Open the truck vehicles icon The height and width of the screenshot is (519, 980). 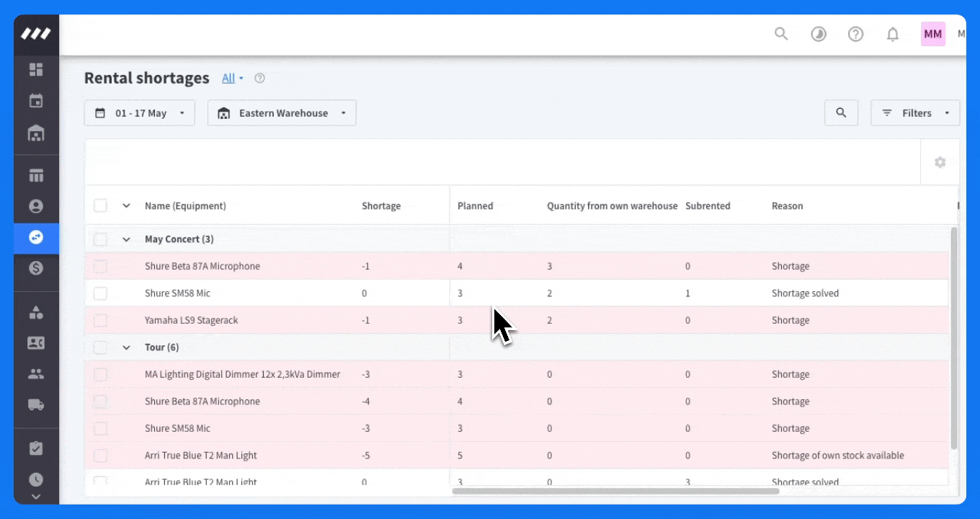tap(36, 404)
